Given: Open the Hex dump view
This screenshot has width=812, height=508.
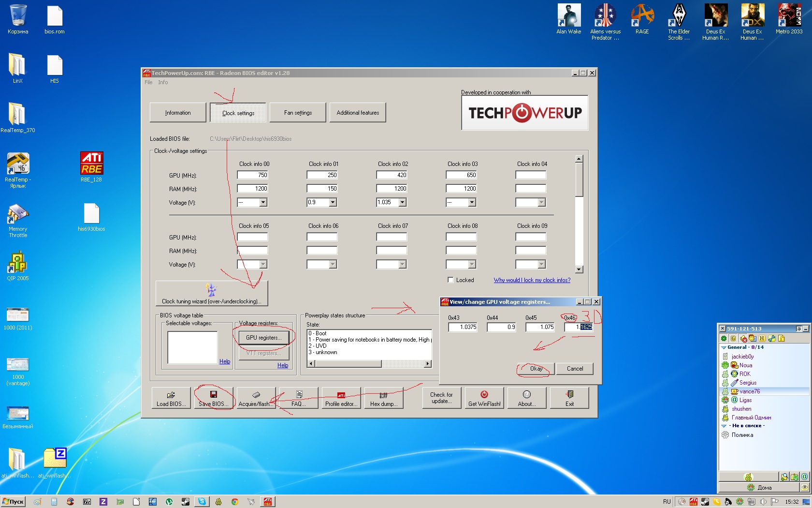Looking at the screenshot, I should point(384,398).
